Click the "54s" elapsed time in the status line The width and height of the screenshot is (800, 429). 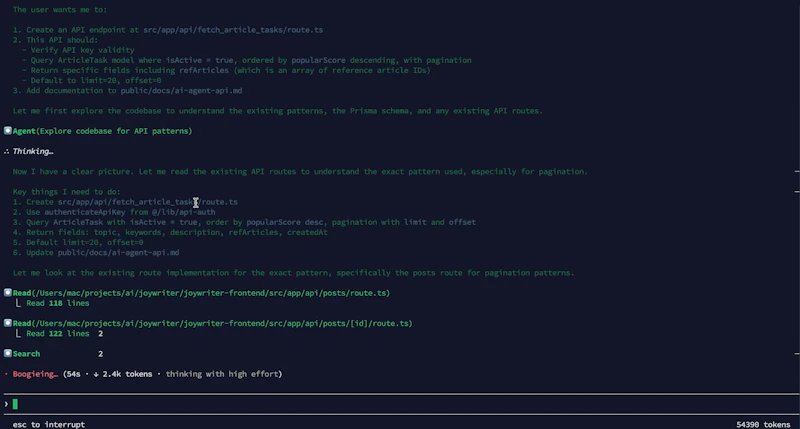tap(74, 374)
